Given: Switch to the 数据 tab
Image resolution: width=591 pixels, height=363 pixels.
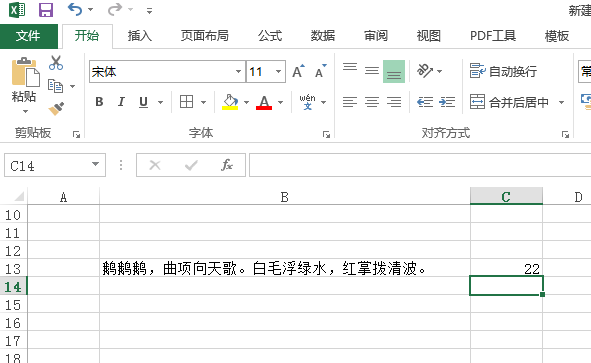Looking at the screenshot, I should pos(323,36).
